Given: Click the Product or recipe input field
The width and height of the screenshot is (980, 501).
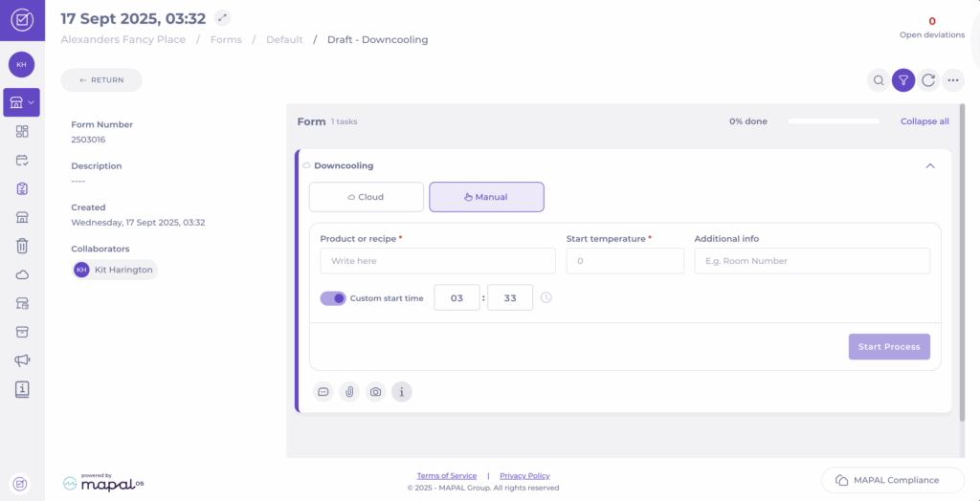Looking at the screenshot, I should (437, 261).
